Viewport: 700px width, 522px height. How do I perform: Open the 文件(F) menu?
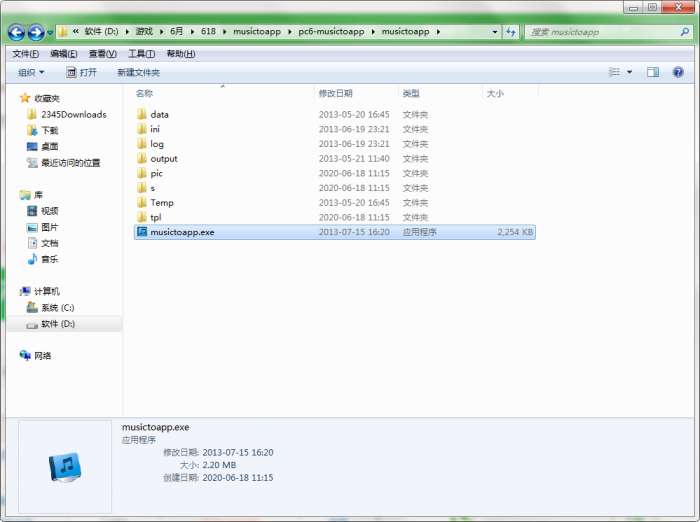pyautogui.click(x=25, y=54)
